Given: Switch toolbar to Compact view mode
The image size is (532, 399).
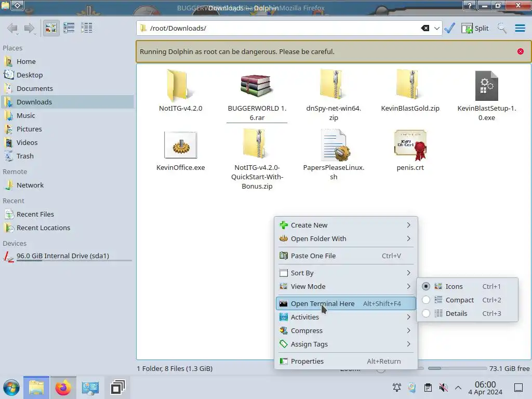Looking at the screenshot, I should tap(69, 28).
